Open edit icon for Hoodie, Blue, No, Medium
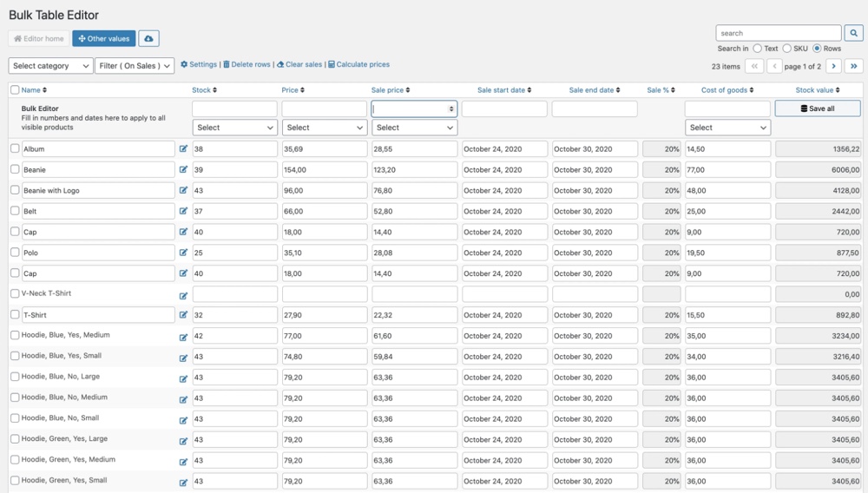The height and width of the screenshot is (493, 868). point(183,399)
